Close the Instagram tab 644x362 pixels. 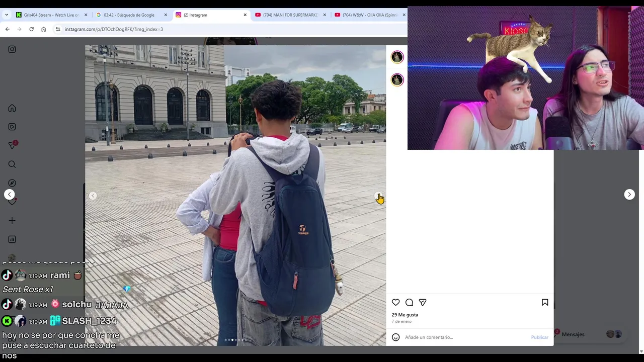tap(245, 15)
